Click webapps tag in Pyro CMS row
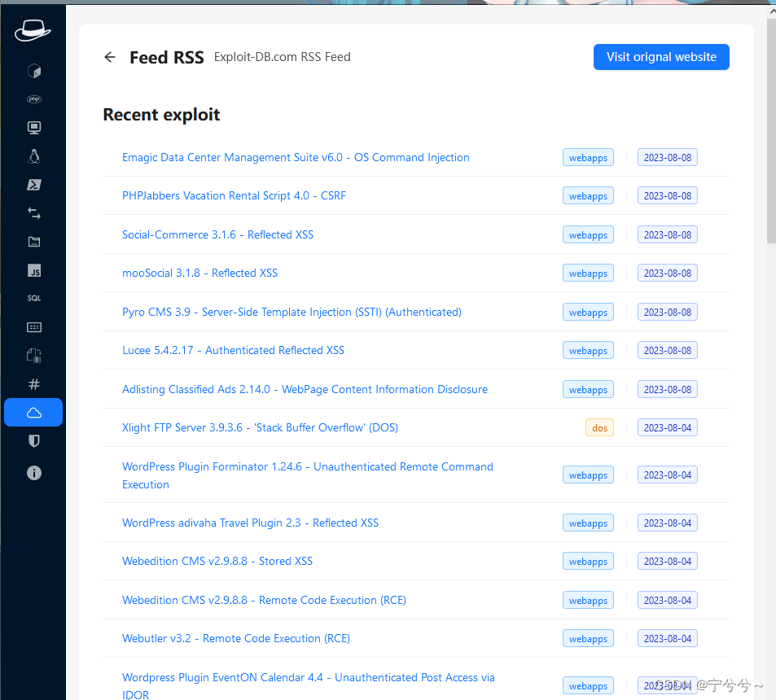Viewport: 776px width, 700px height. pyautogui.click(x=588, y=313)
